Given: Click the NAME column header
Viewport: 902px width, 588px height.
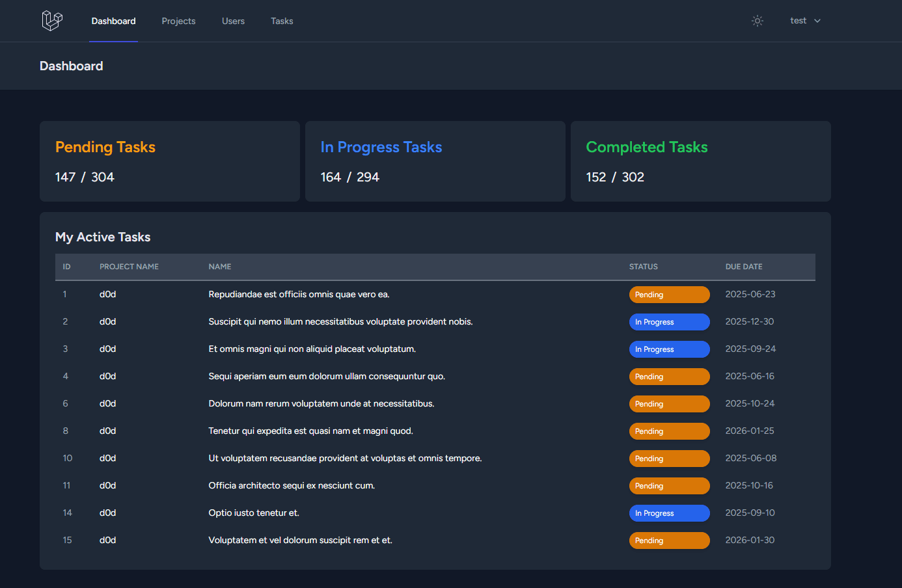Looking at the screenshot, I should (x=219, y=267).
